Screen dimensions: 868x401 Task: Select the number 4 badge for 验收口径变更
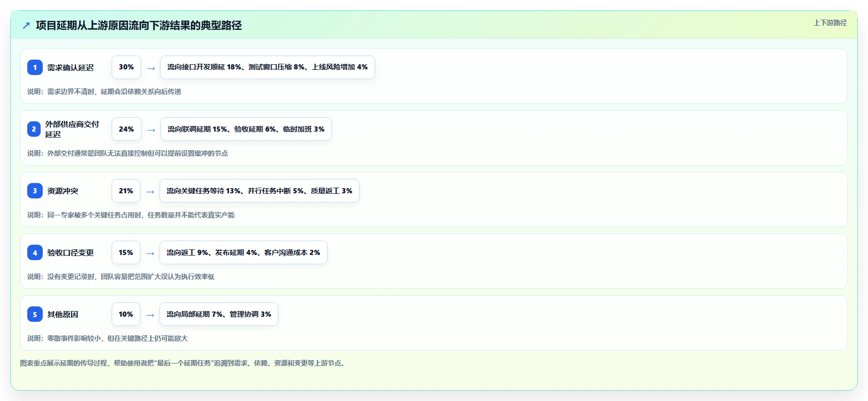[x=35, y=252]
